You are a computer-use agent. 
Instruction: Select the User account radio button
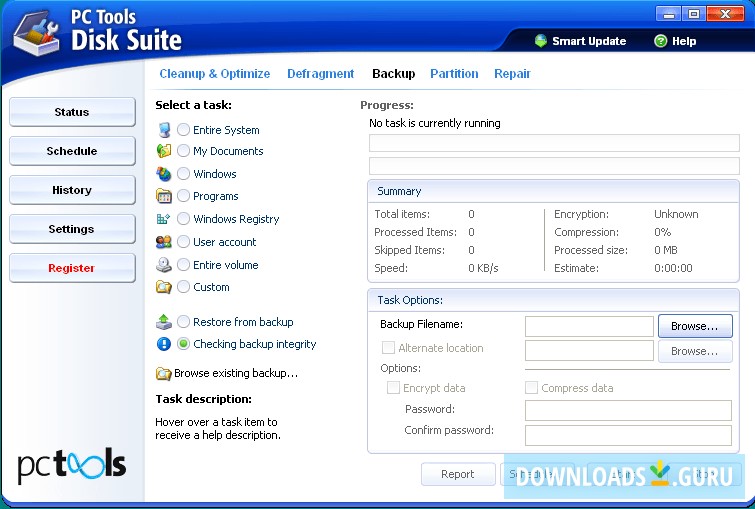[183, 242]
